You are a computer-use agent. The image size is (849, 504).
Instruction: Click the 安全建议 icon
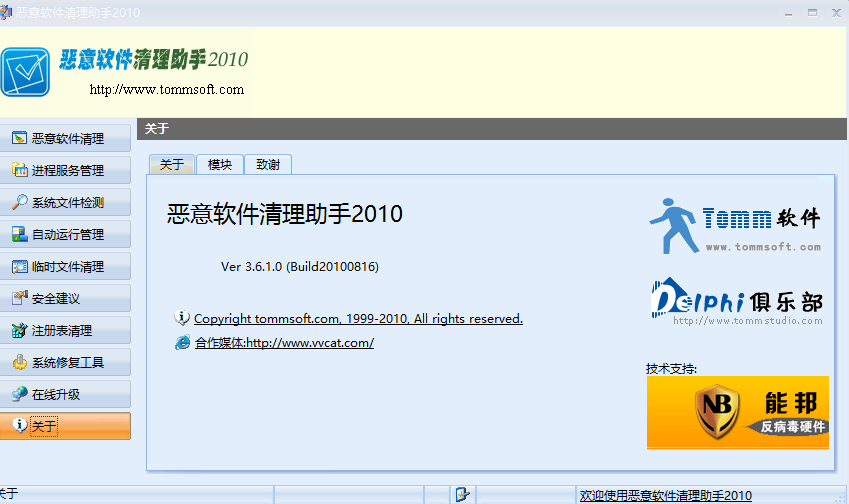[x=19, y=297]
